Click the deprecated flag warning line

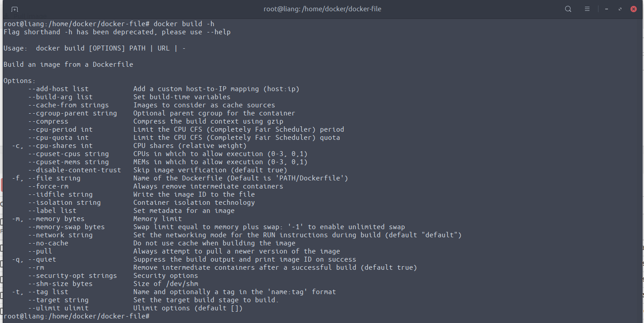[117, 32]
